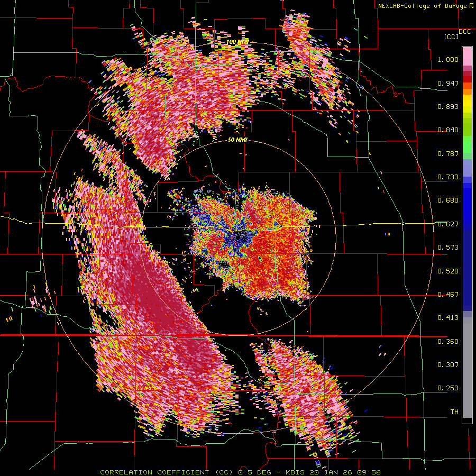Select the 0.307 scale value

(x=448, y=365)
